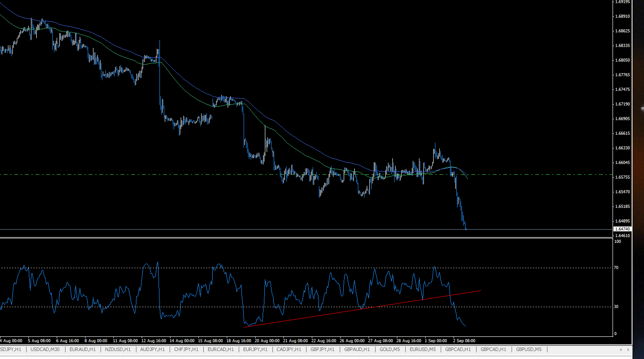The width and height of the screenshot is (644, 359).
Task: Open the NZDUSD,H1 chart tab
Action: [x=117, y=350]
